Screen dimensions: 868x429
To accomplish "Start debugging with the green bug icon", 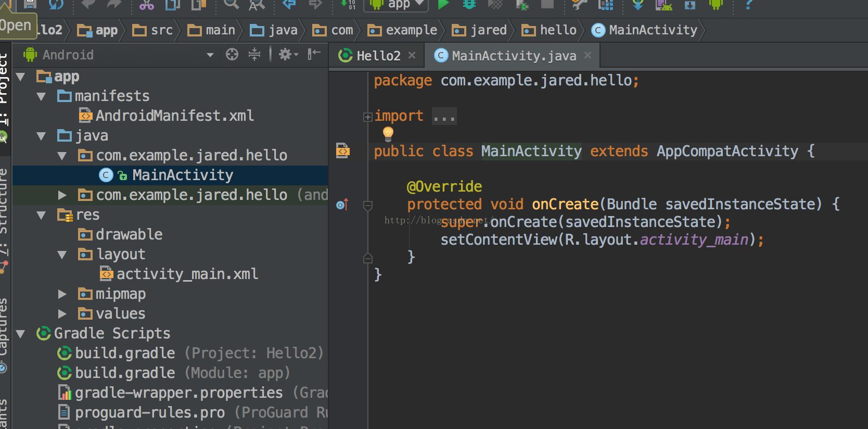I will 469,4.
